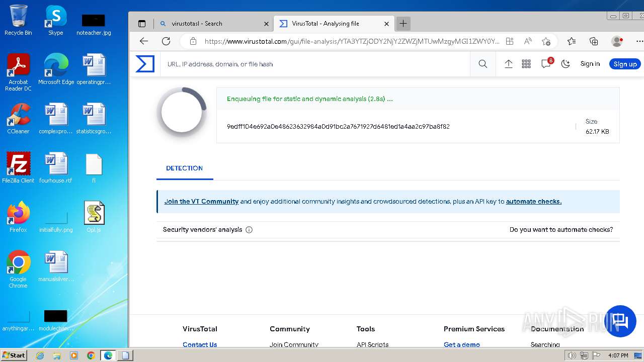Viewport: 644px width, 362px height.
Task: Click the upload file arrow icon
Action: (x=509, y=64)
